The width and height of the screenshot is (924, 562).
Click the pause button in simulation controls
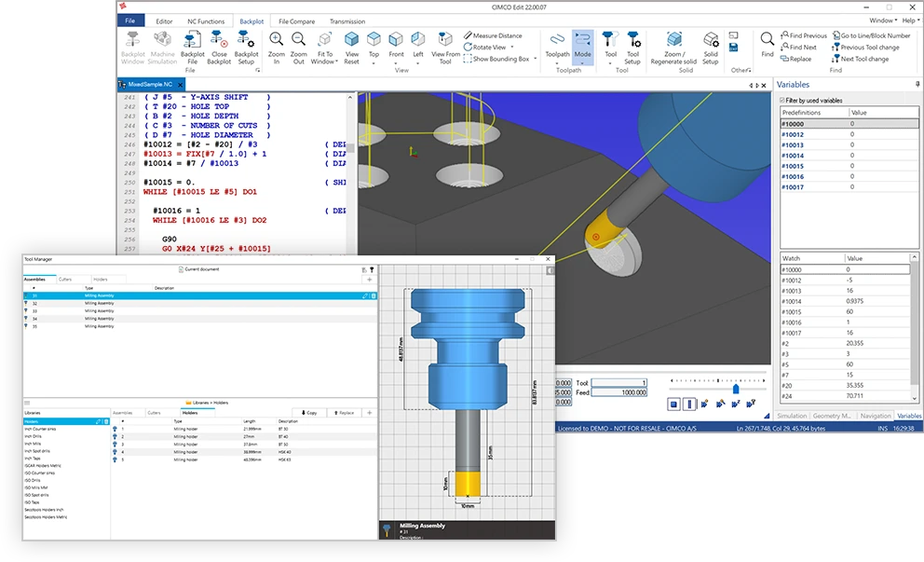689,404
